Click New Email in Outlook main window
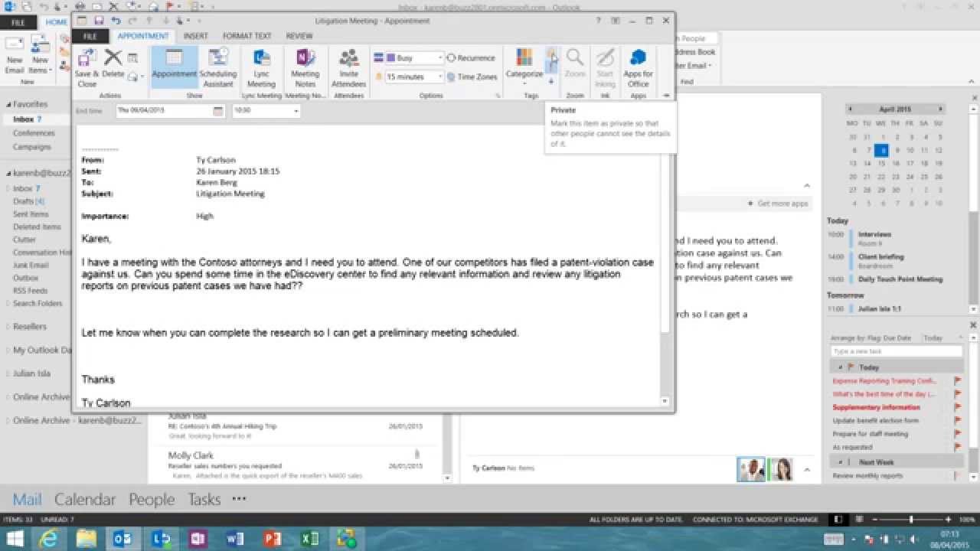The height and width of the screenshot is (551, 980). tap(15, 55)
